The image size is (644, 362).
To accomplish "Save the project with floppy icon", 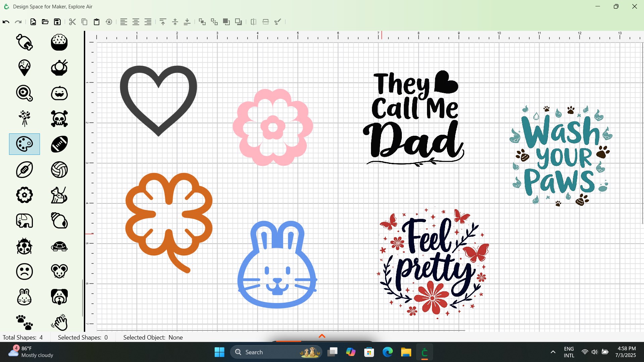I will 57,22.
